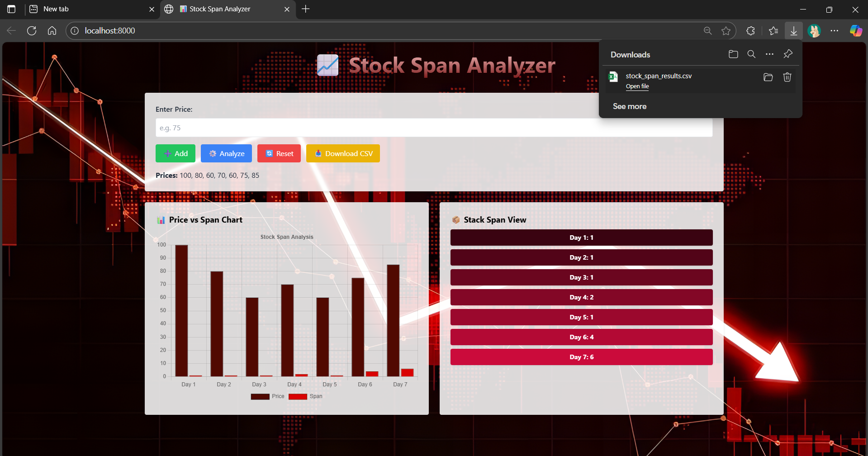
Task: Download results as CSV
Action: click(x=343, y=153)
